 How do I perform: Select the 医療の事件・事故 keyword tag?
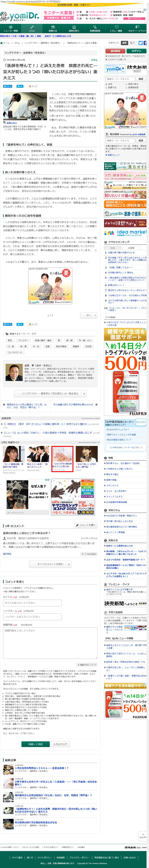pyautogui.click(x=43, y=340)
